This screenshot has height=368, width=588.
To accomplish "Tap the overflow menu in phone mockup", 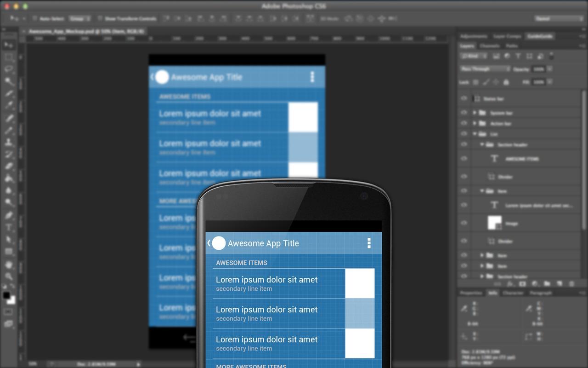I will pyautogui.click(x=369, y=243).
